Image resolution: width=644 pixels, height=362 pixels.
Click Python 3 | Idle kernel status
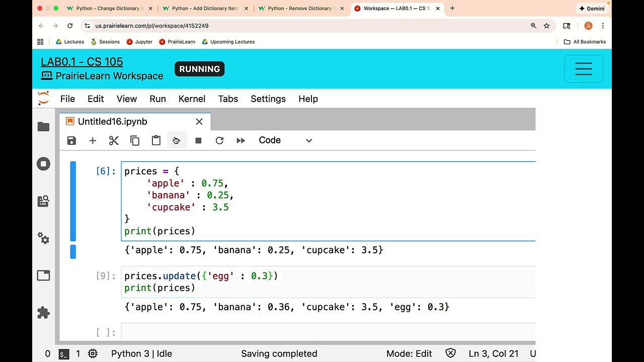(x=141, y=353)
